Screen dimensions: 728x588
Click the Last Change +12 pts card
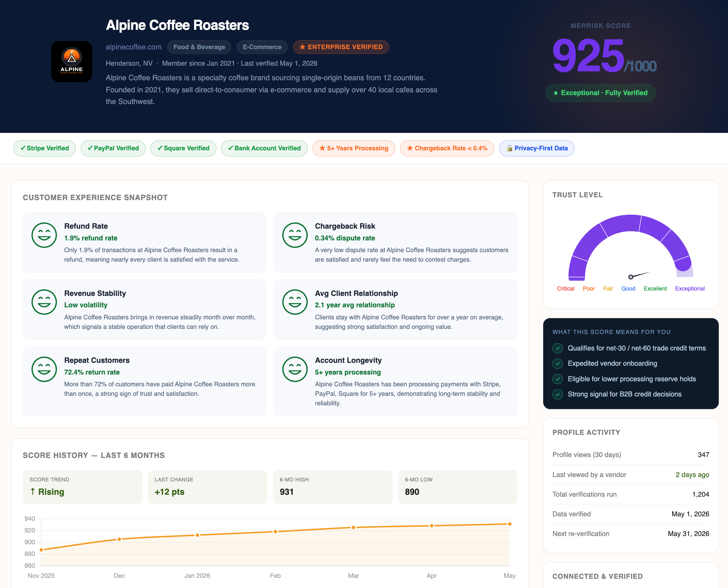tap(208, 487)
